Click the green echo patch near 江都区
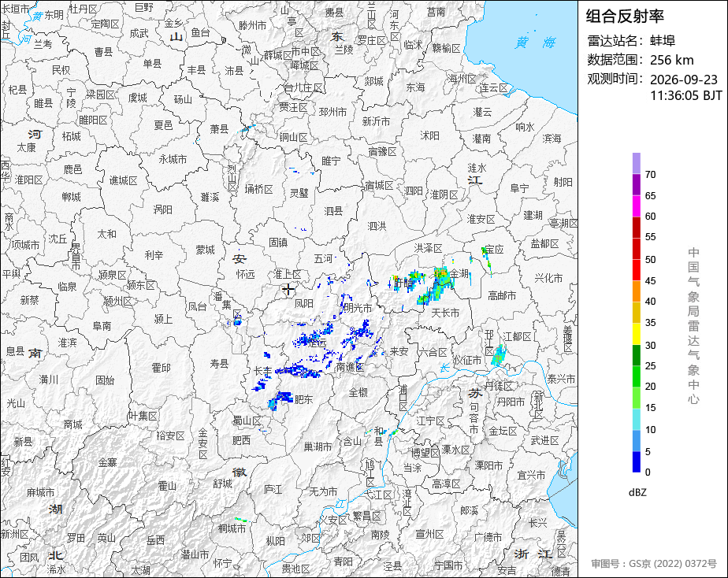This screenshot has height=578, width=728. (498, 356)
